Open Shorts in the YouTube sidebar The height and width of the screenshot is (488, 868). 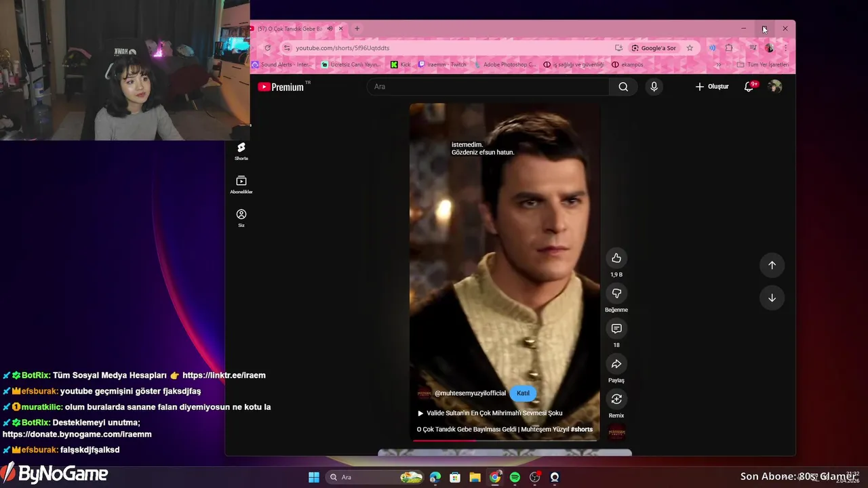[241, 152]
